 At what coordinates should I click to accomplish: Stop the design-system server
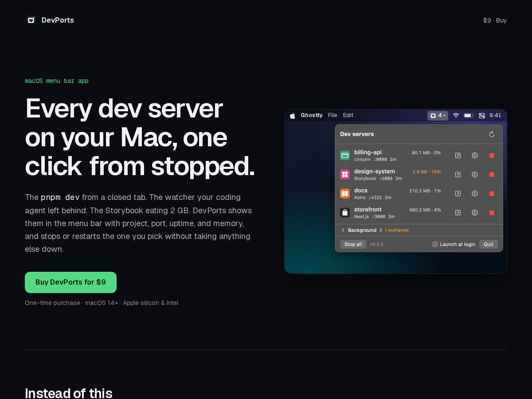pos(492,174)
